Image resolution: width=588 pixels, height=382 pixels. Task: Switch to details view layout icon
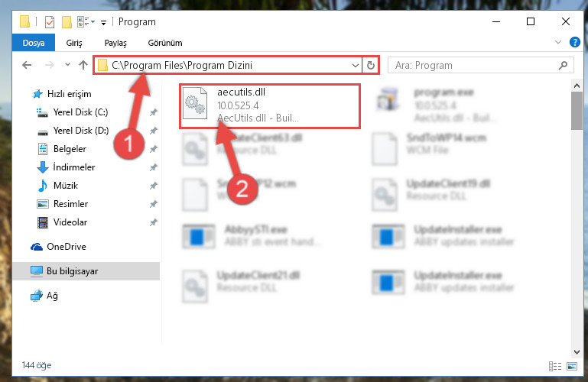(x=555, y=366)
